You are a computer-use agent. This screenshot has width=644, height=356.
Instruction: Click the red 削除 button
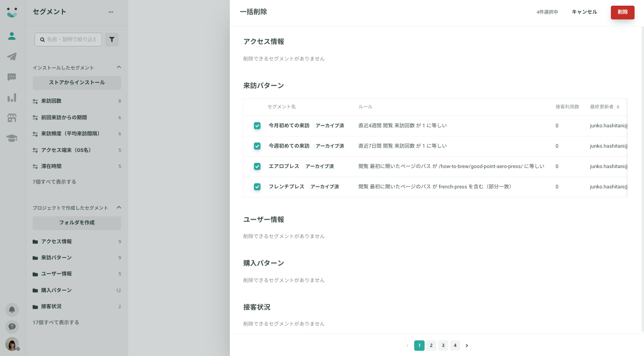[x=623, y=12]
